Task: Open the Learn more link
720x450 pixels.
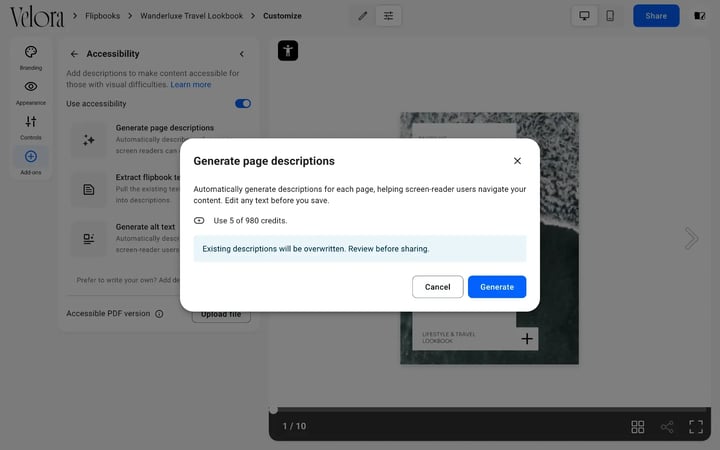Action: click(191, 84)
